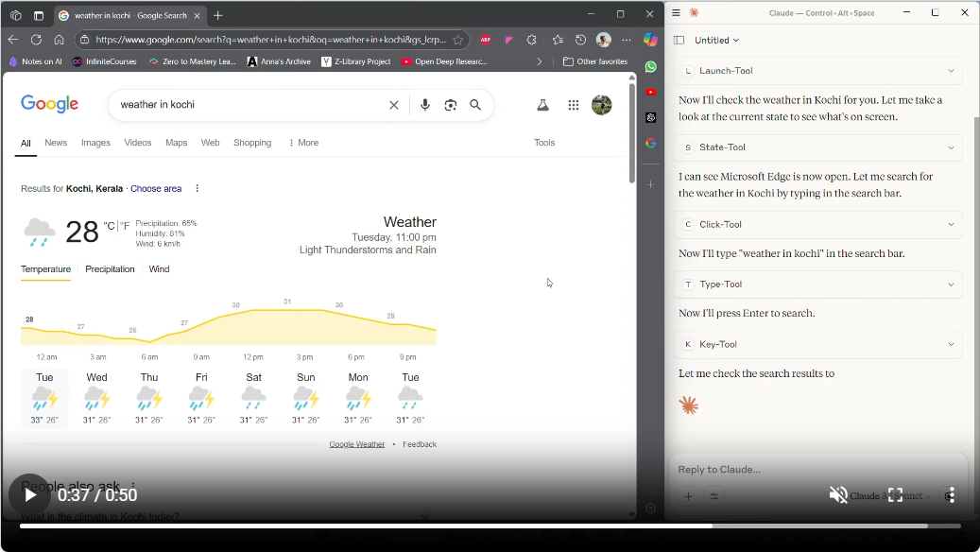Open the More search filters menu
This screenshot has width=980, height=552.
(303, 143)
